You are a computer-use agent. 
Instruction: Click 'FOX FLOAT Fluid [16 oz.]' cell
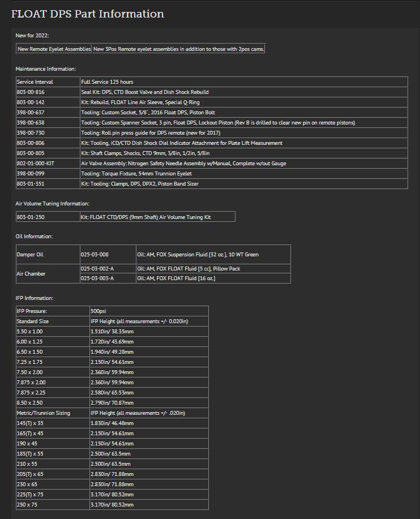tap(213, 278)
